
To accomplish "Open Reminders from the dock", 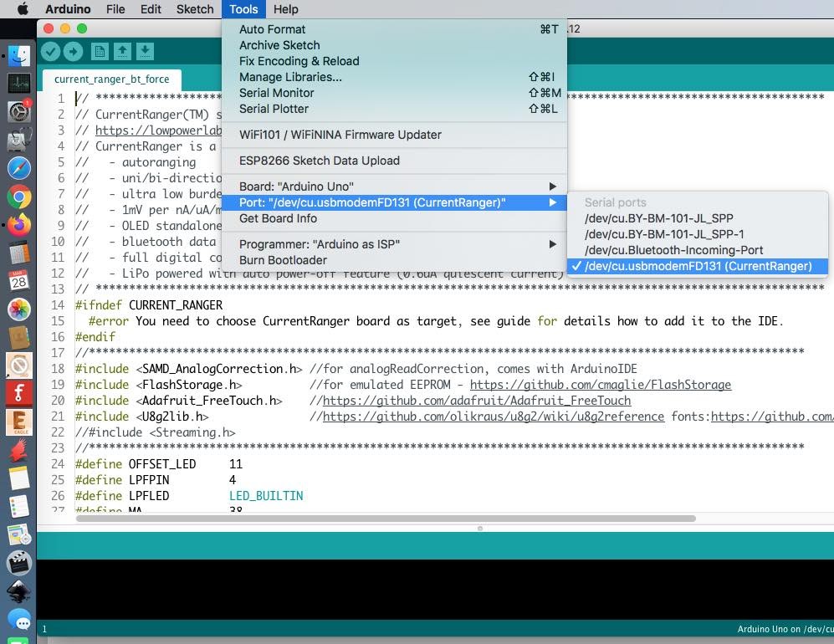I will tap(19, 506).
